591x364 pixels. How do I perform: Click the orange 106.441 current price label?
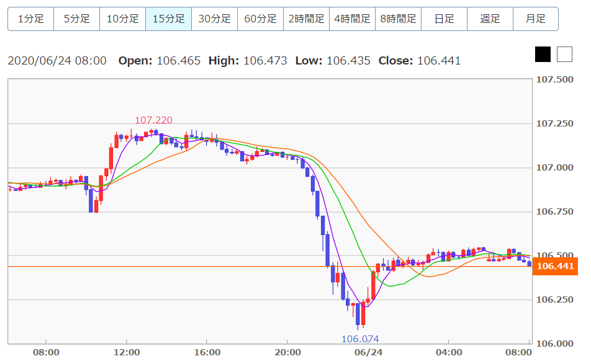click(555, 266)
